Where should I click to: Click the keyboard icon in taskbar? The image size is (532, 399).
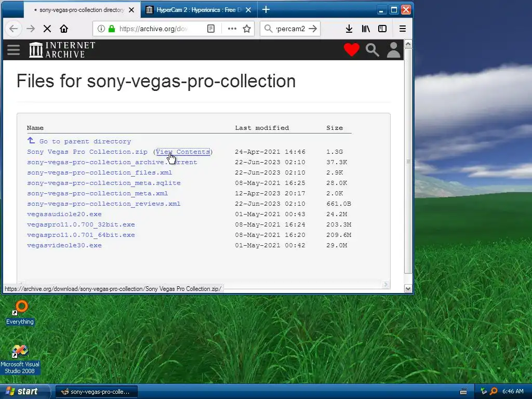tap(463, 392)
